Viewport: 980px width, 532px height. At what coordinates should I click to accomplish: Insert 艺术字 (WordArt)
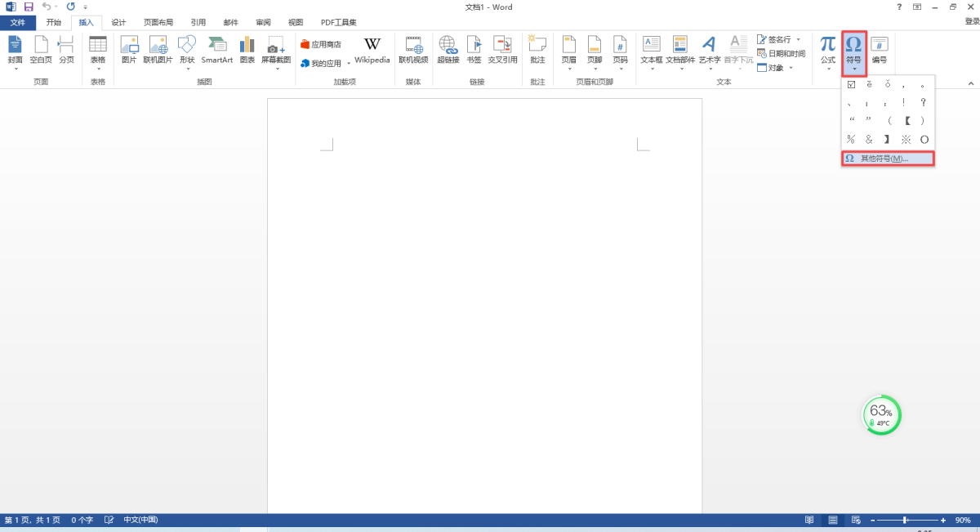coord(710,49)
